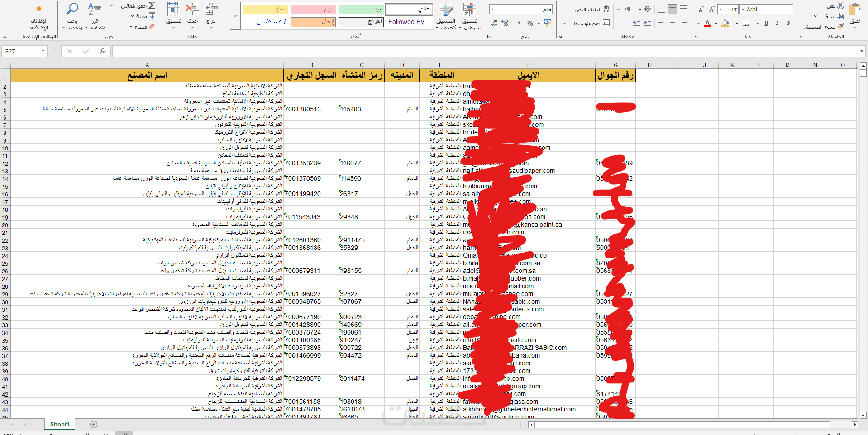Click the Accounting Number Format icon
This screenshot has width=868, height=435.
coord(548,23)
